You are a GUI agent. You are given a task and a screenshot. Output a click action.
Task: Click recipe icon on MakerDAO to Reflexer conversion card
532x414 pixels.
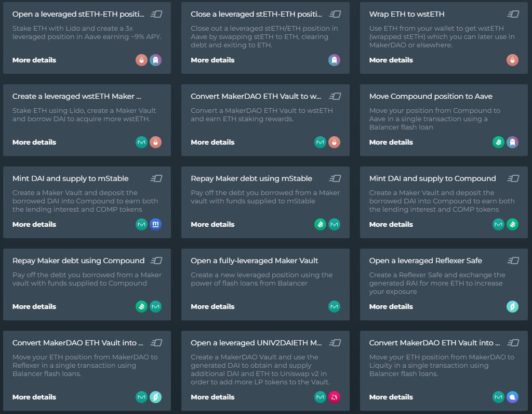tap(156, 343)
